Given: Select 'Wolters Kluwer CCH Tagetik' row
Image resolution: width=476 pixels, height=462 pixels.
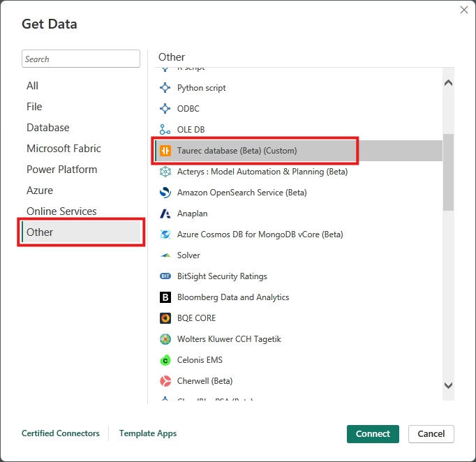Looking at the screenshot, I should (299, 339).
